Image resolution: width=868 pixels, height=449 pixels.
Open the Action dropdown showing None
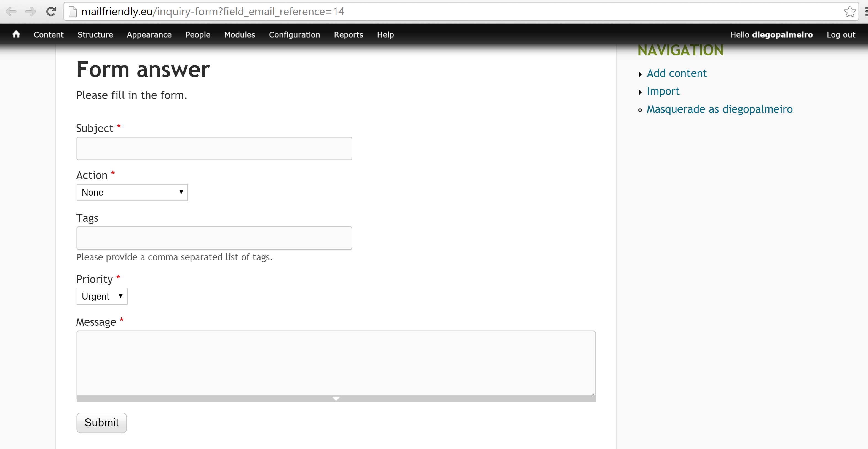132,192
